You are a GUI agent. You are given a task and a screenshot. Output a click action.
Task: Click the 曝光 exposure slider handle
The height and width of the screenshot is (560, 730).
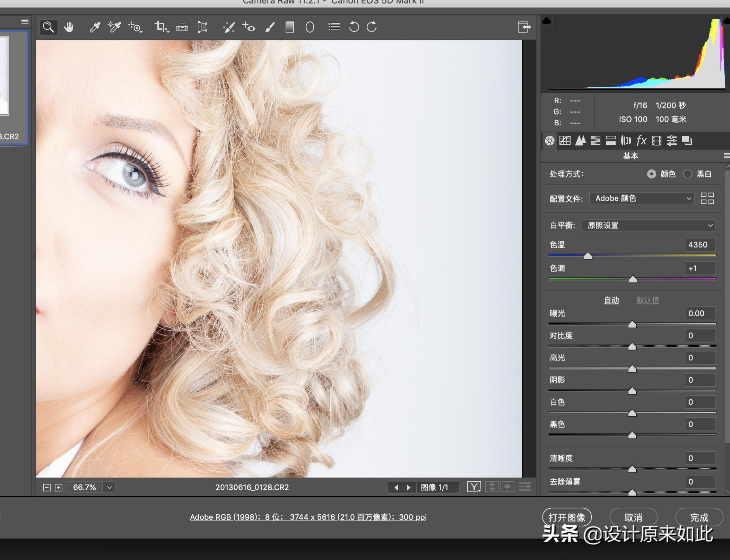[x=632, y=325]
